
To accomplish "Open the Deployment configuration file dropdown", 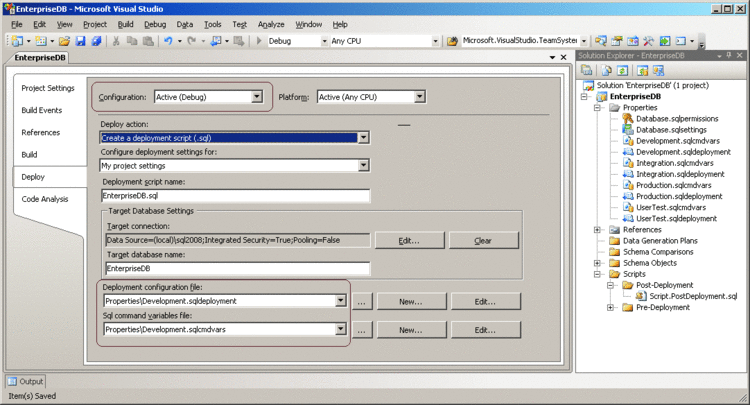I will [x=341, y=301].
